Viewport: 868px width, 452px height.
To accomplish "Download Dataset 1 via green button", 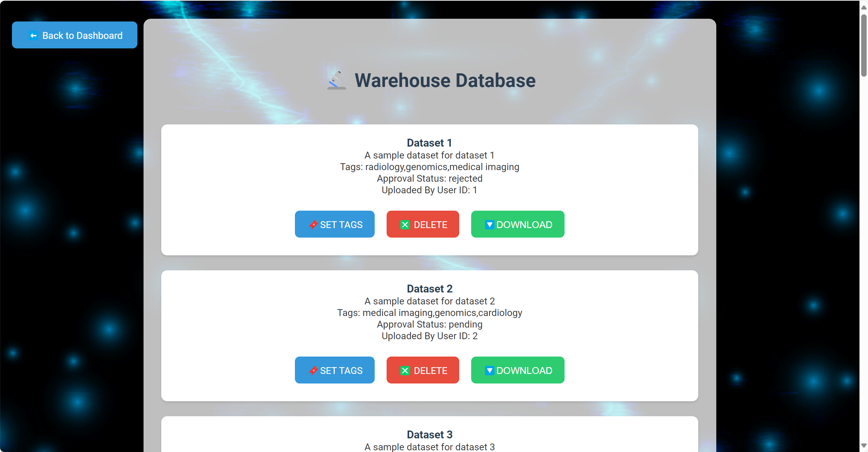I will point(518,224).
